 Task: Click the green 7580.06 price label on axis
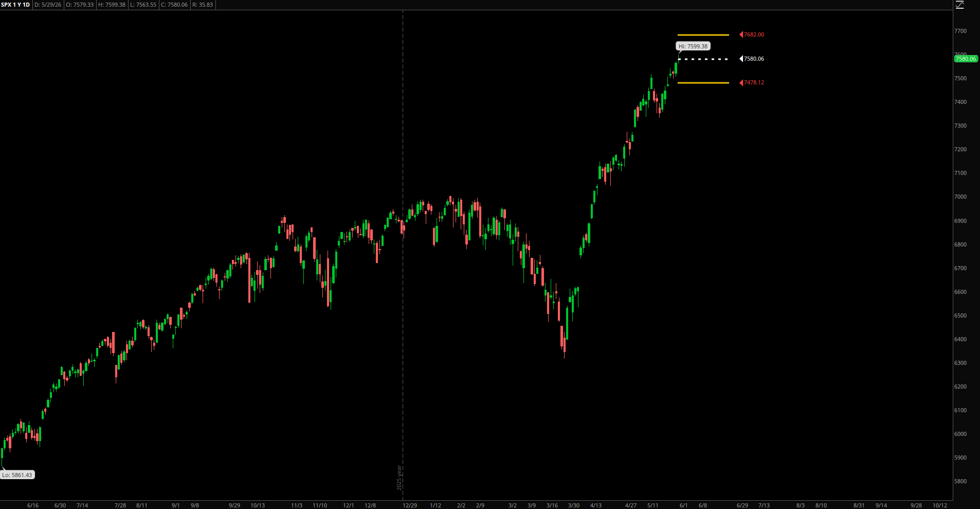point(966,59)
